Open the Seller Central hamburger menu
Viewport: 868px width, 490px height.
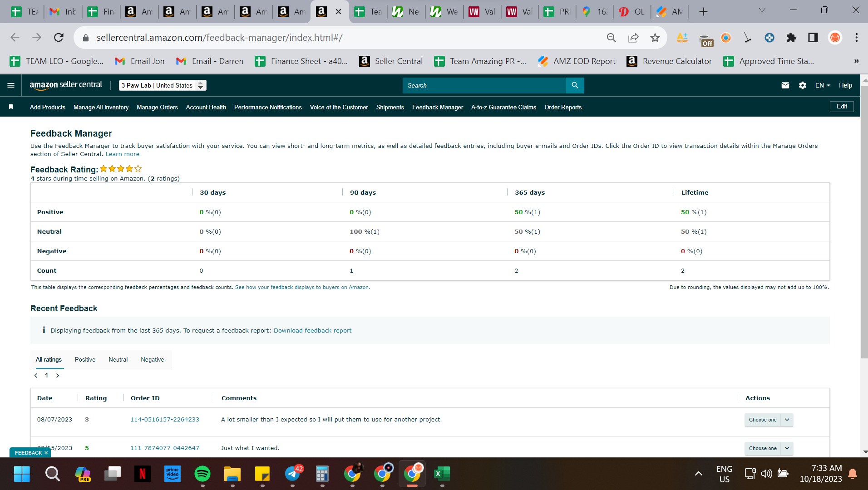pos(11,85)
